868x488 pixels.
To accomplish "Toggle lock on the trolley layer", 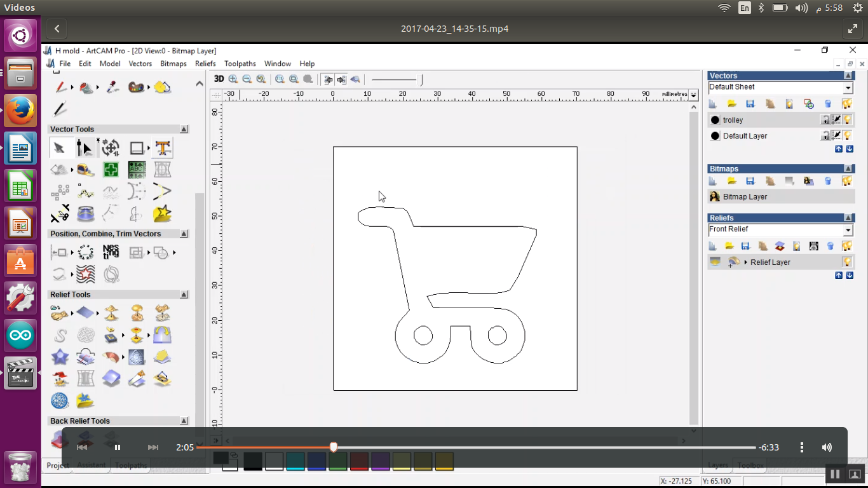I will point(825,119).
